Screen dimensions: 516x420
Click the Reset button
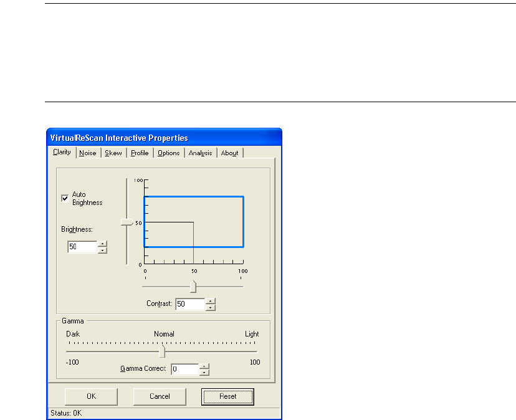pyautogui.click(x=227, y=396)
